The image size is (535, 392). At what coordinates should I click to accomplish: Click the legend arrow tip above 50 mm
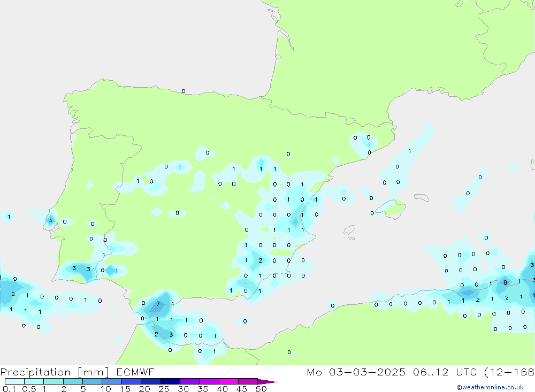pyautogui.click(x=268, y=381)
